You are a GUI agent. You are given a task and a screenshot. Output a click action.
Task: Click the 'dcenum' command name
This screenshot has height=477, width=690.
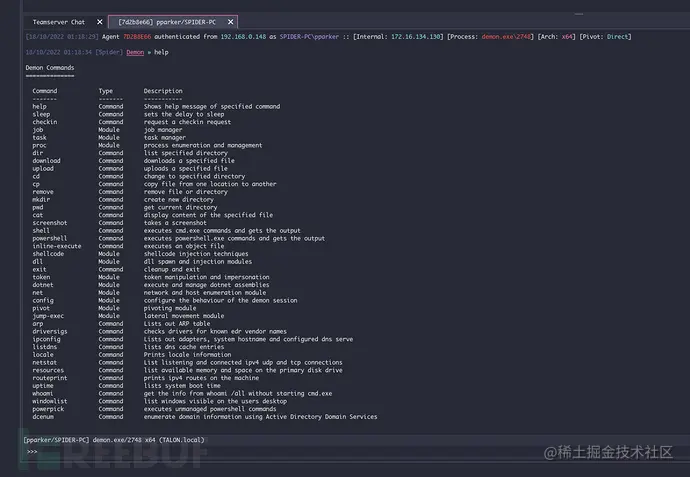tap(43, 417)
